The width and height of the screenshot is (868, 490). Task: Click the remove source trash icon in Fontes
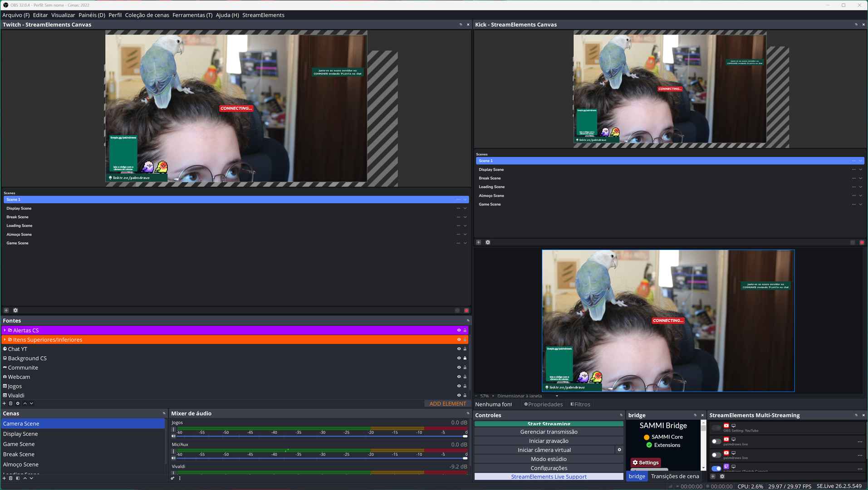(11, 403)
